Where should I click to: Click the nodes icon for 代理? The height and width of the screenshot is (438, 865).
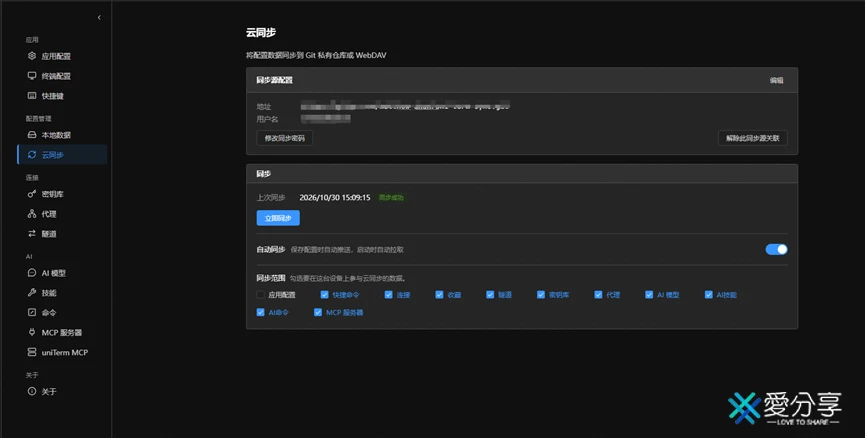click(32, 213)
